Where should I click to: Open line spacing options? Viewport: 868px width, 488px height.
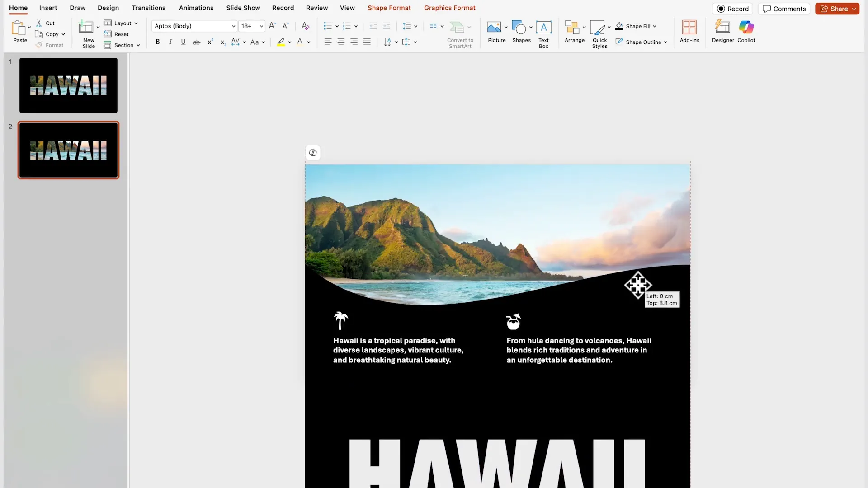pyautogui.click(x=410, y=26)
